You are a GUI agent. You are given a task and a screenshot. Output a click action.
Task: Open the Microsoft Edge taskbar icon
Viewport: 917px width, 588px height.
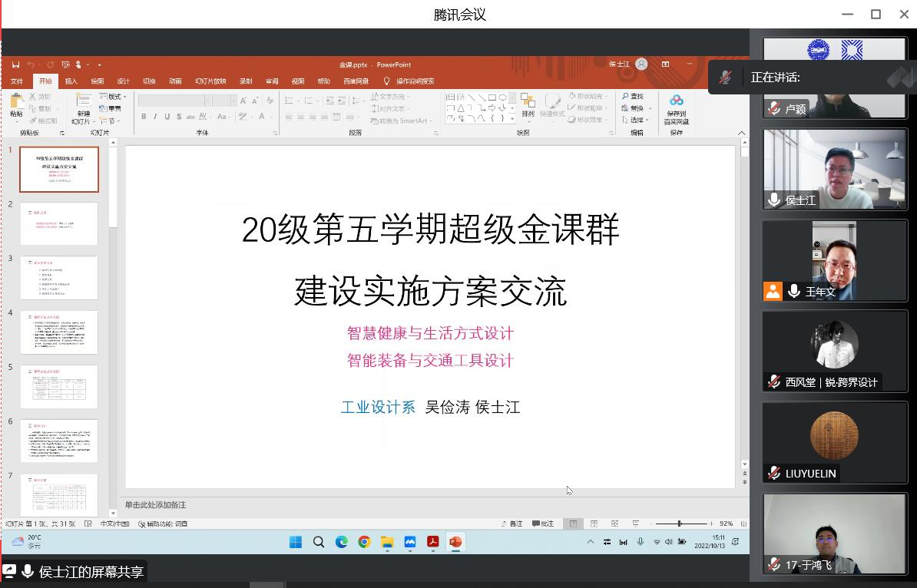coord(341,542)
